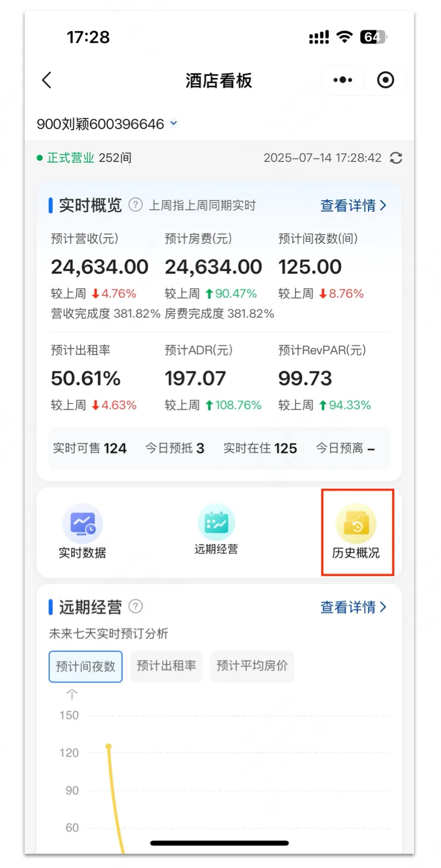Go back using the left arrow
This screenshot has width=441, height=868.
coord(47,80)
